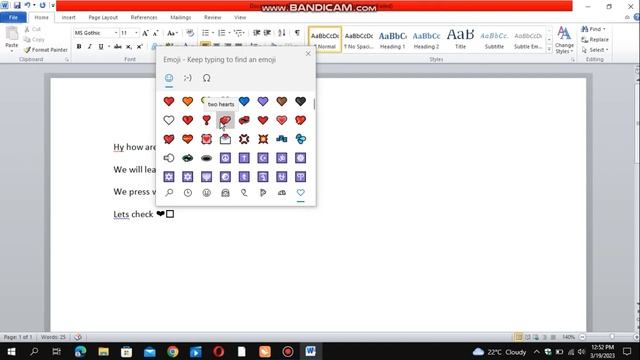The height and width of the screenshot is (360, 640).
Task: Insert the orange heart emoji
Action: click(187, 101)
